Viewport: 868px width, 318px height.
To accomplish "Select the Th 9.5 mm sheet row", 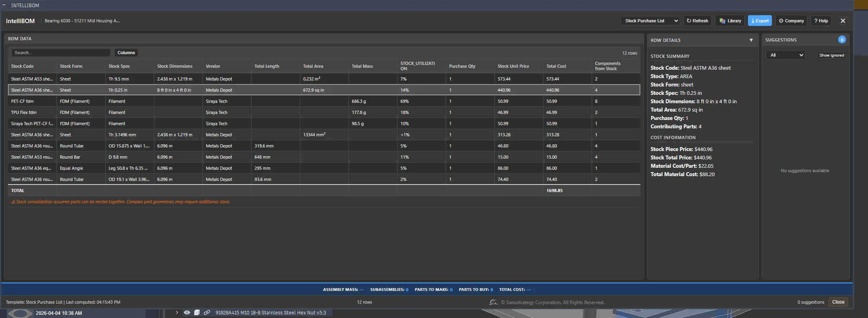I will pos(324,79).
